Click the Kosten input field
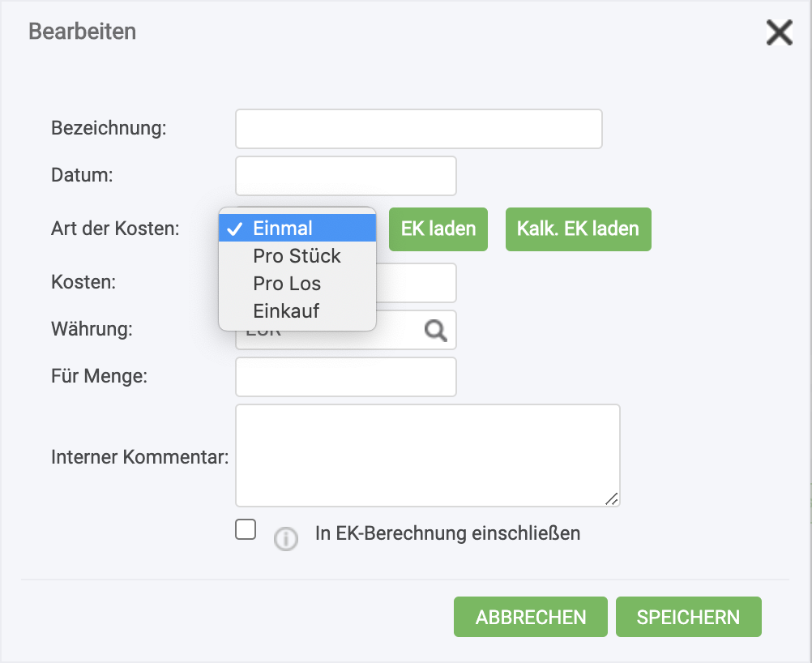This screenshot has height=663, width=812. click(x=417, y=283)
